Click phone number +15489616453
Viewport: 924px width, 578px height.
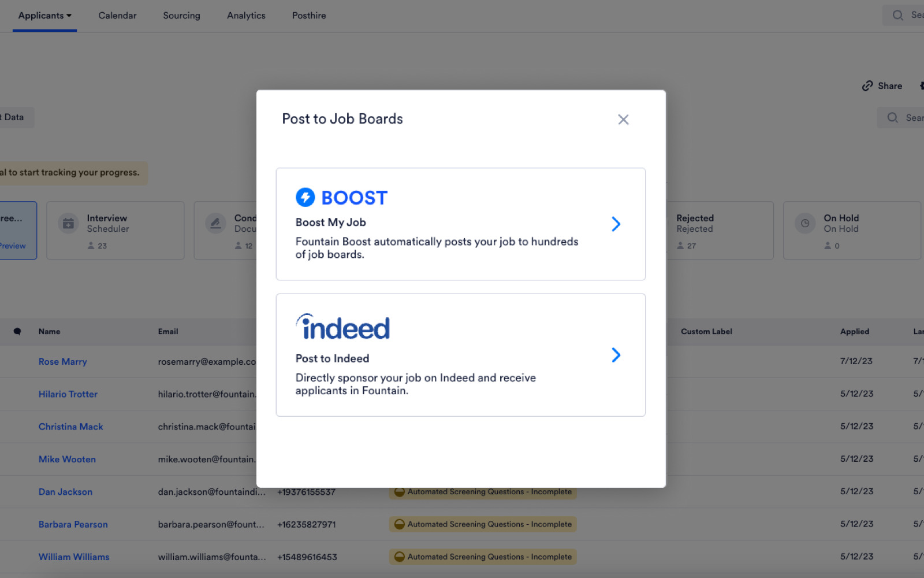pyautogui.click(x=307, y=557)
